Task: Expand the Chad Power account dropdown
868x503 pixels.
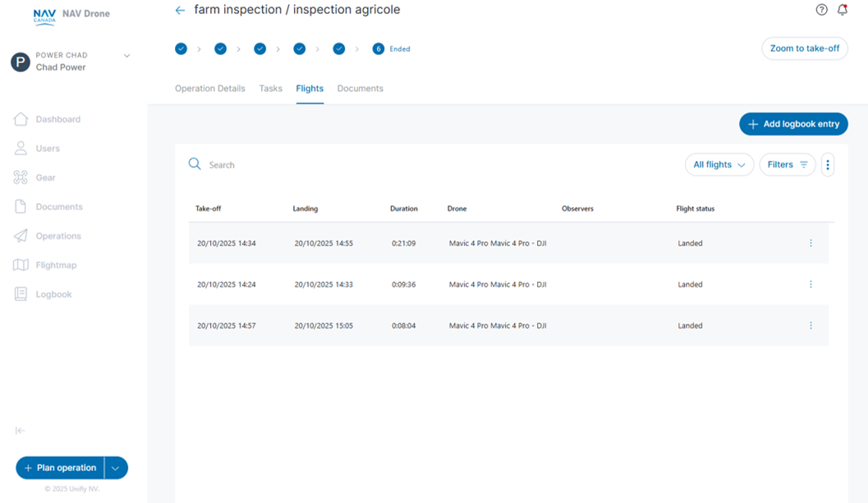Action: click(x=126, y=56)
